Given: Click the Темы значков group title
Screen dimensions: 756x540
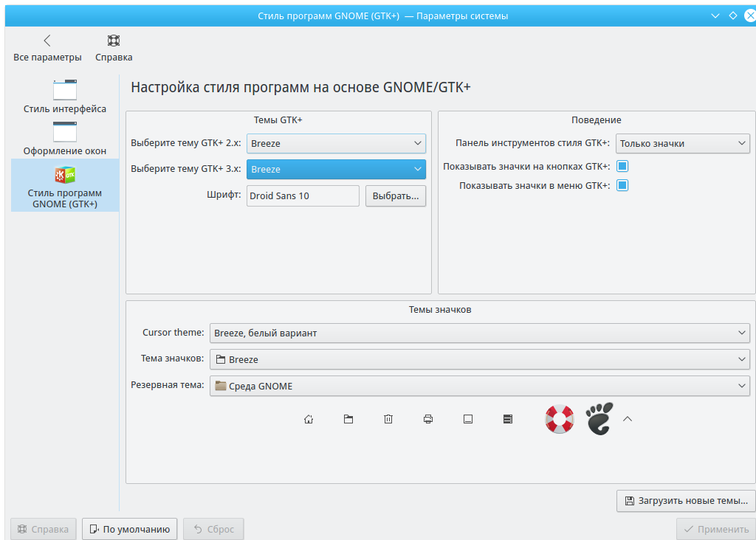Looking at the screenshot, I should pos(440,310).
